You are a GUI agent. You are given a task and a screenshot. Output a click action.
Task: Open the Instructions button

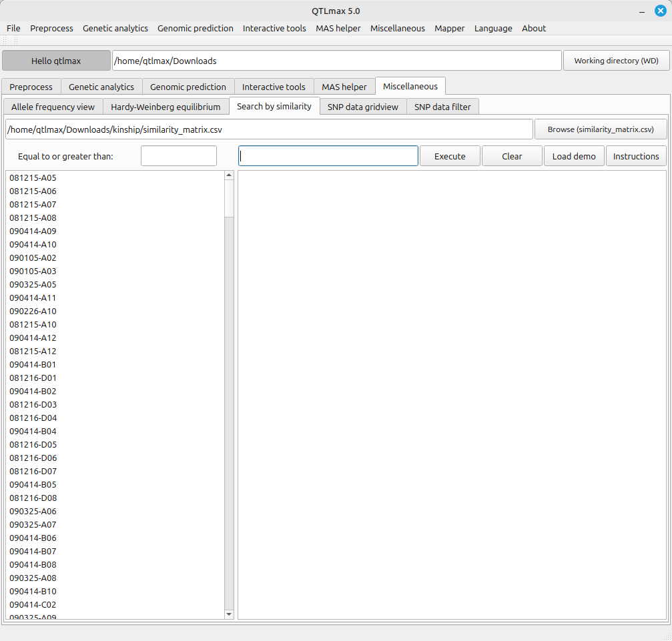[x=635, y=156]
